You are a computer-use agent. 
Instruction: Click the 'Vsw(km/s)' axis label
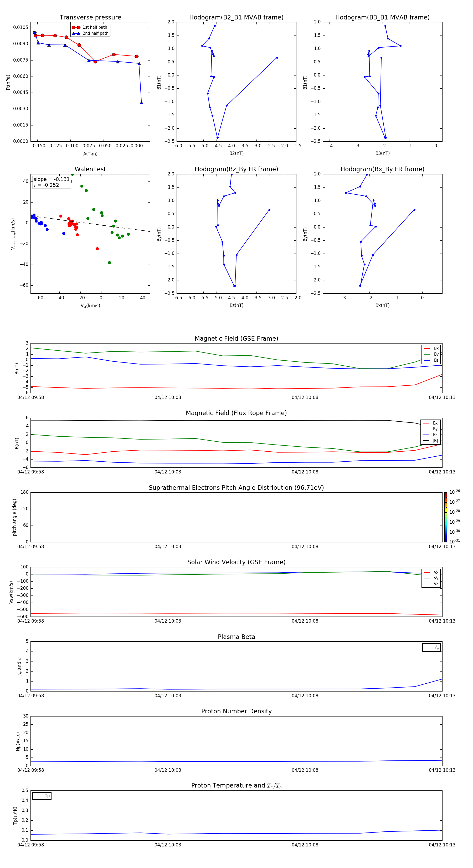coord(11,592)
